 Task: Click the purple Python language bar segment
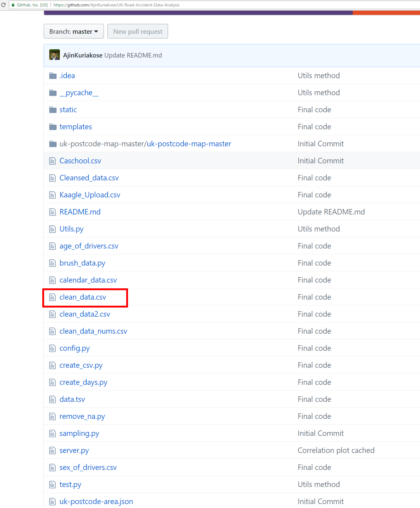tap(198, 13)
